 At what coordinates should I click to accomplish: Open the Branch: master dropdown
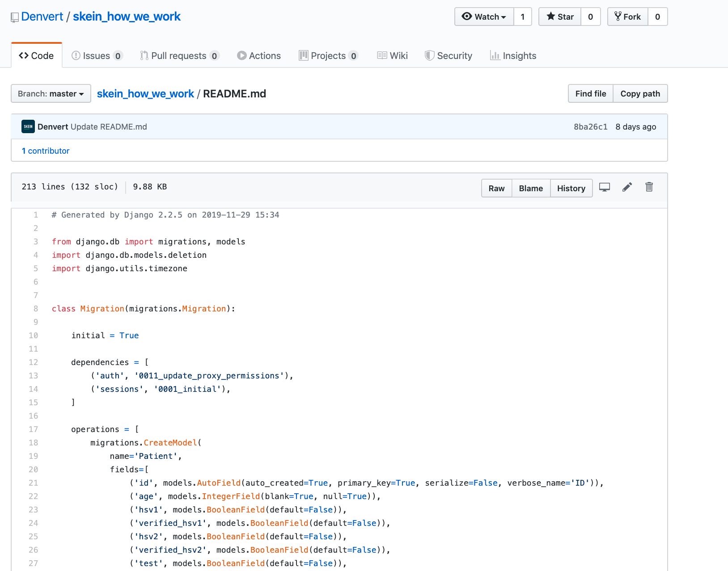[x=51, y=93]
